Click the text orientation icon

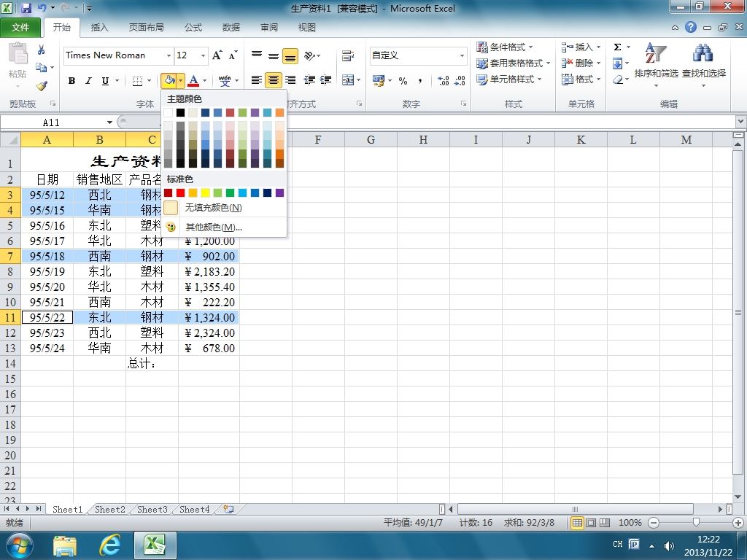pos(309,55)
